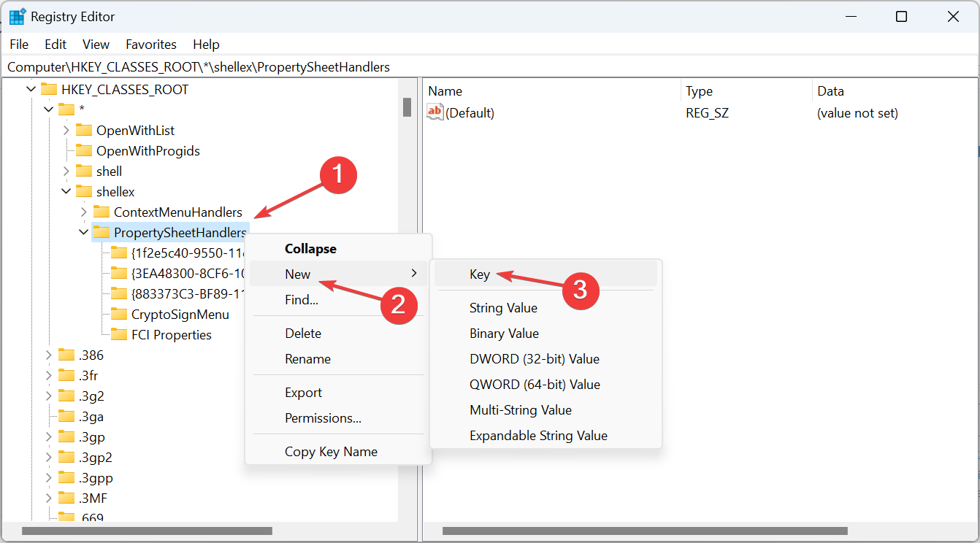Screen dimensions: 980x543
Task: Click the CryptoSignMenu folder icon
Action: coord(119,314)
